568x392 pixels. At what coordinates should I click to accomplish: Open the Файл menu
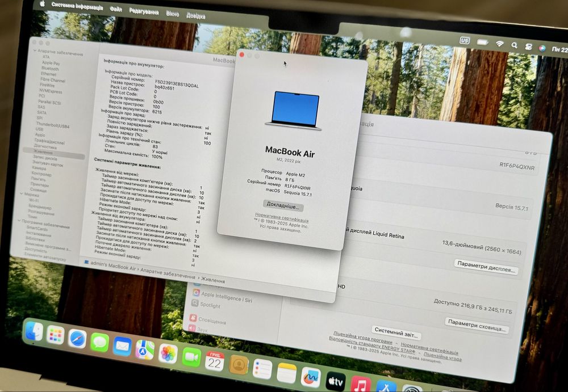[116, 10]
